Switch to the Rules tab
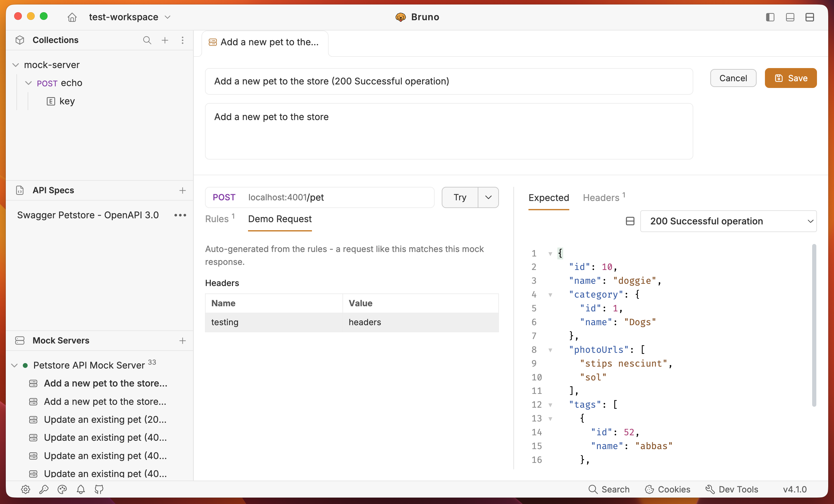 220,219
